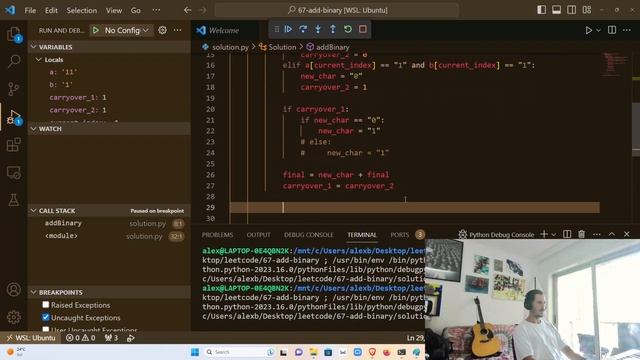Image resolution: width=640 pixels, height=360 pixels.
Task: Step Into in the debug toolbar
Action: pyautogui.click(x=318, y=29)
